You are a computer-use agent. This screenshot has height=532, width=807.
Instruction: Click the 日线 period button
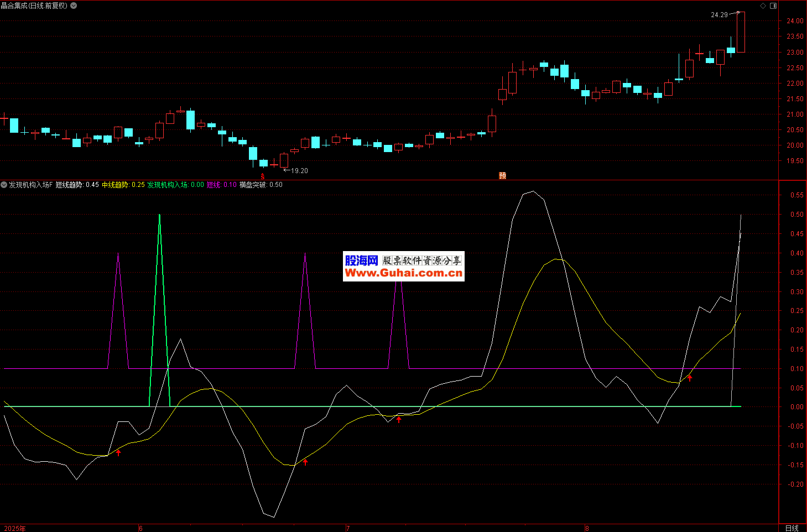click(x=792, y=528)
